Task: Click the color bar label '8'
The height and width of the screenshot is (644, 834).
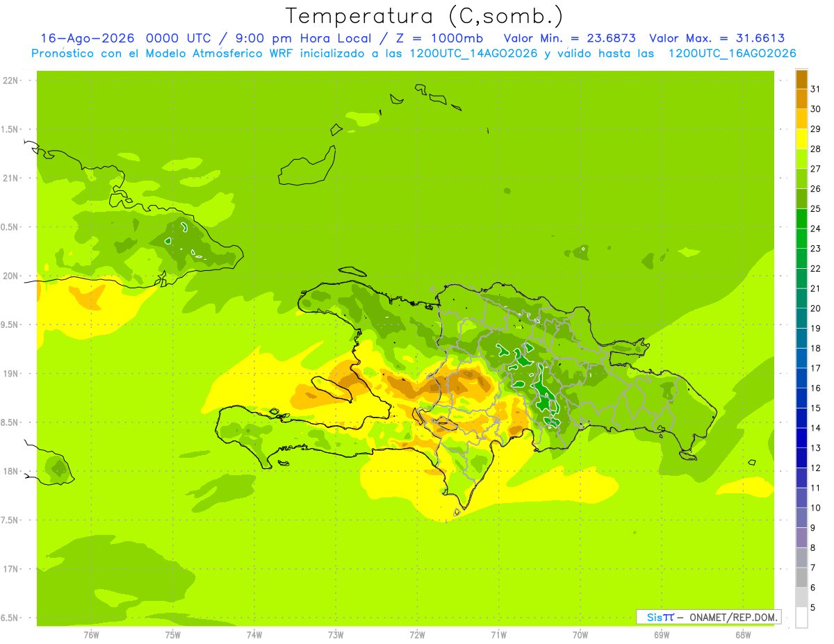Action: click(x=813, y=547)
